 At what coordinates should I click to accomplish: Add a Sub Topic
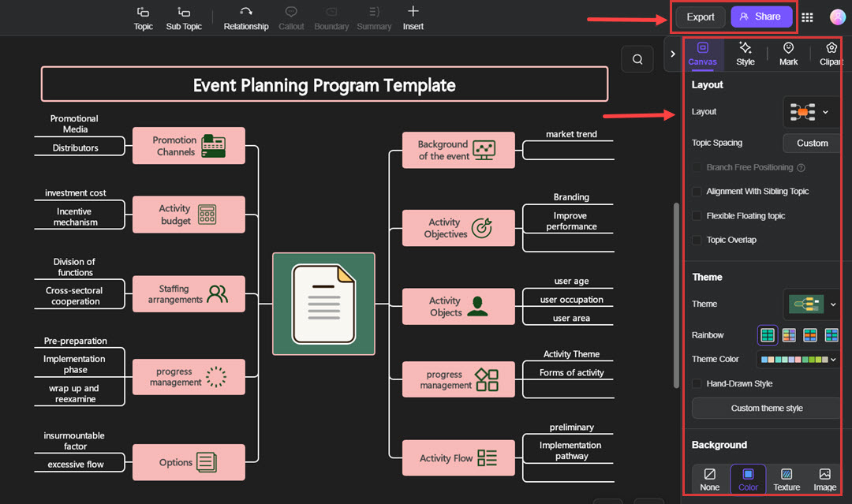[x=184, y=17]
